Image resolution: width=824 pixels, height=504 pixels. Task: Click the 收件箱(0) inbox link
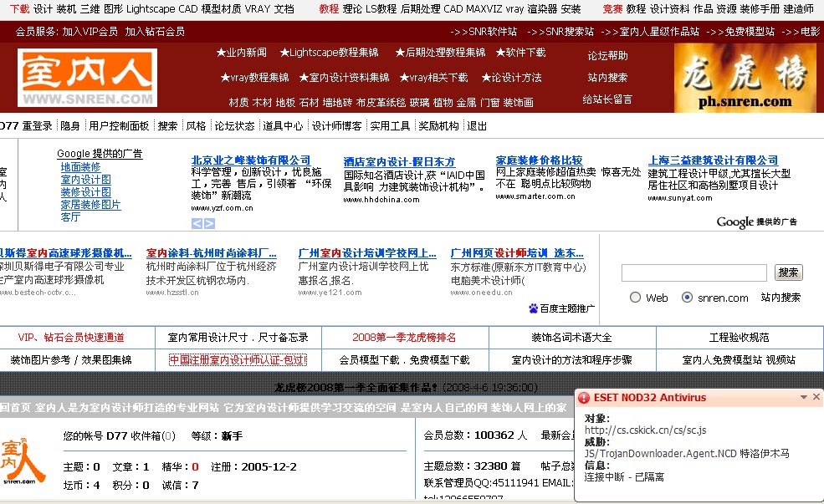click(x=153, y=436)
